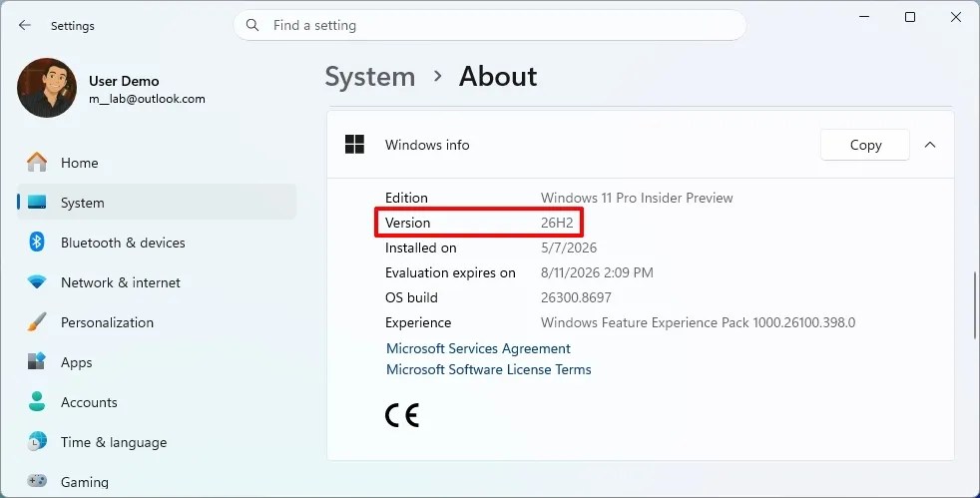980x498 pixels.
Task: Click System in the breadcrumb
Action: tap(370, 76)
